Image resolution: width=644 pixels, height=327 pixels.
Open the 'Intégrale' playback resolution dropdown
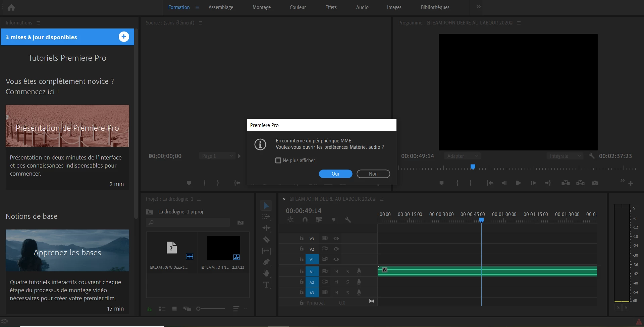pos(565,156)
